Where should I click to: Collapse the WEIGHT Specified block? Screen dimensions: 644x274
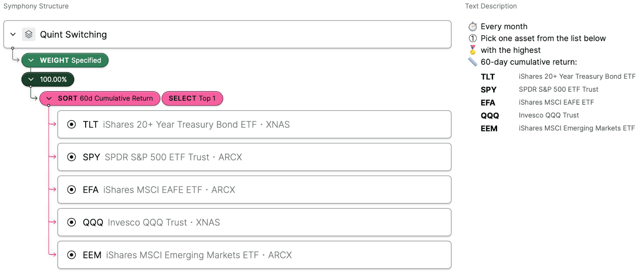point(31,60)
